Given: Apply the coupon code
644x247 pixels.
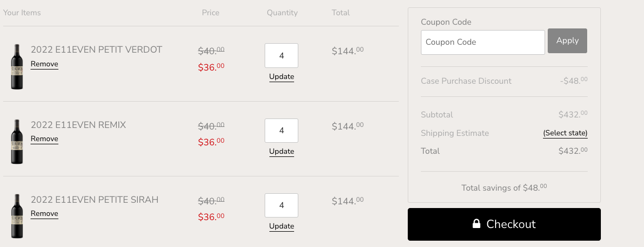Looking at the screenshot, I should coord(567,41).
